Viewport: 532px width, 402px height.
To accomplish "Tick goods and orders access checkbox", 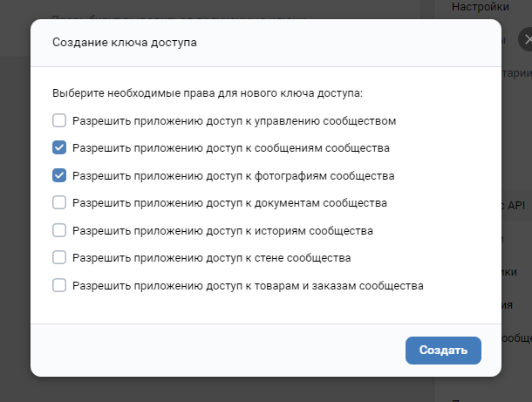I will 59,285.
